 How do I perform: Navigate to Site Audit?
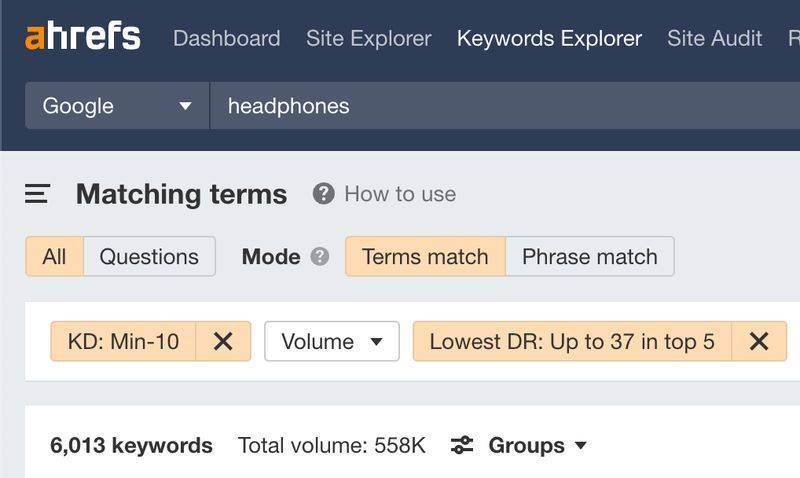pyautogui.click(x=714, y=39)
